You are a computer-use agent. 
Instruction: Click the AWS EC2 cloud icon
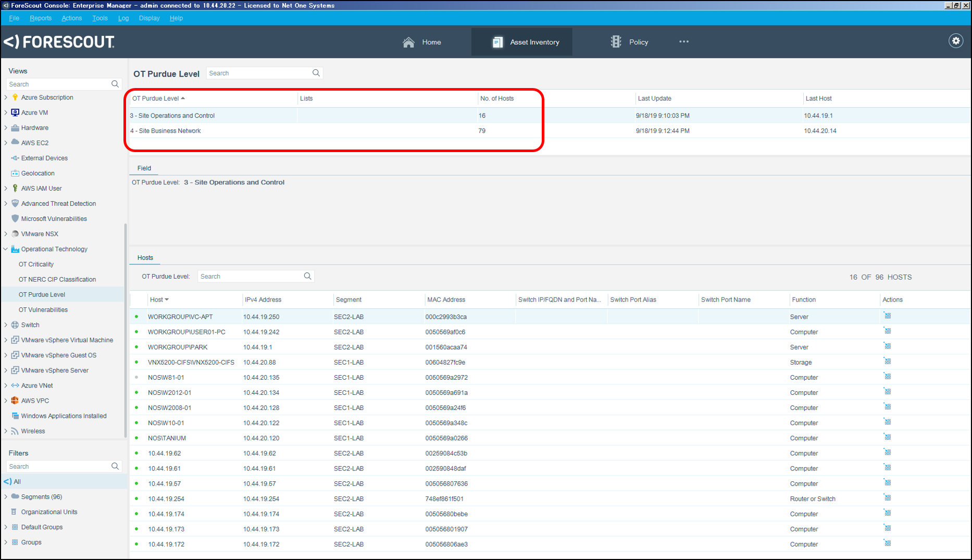click(x=15, y=142)
